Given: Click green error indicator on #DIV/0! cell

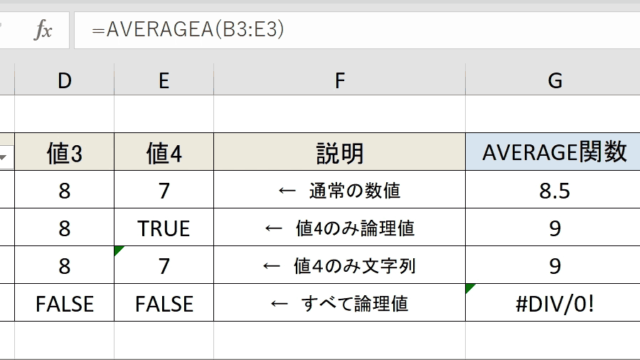Looking at the screenshot, I should click(x=470, y=288).
